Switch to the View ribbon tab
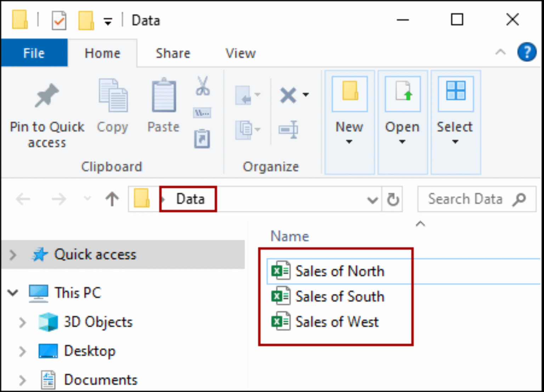Image resolution: width=544 pixels, height=392 pixels. click(x=240, y=53)
